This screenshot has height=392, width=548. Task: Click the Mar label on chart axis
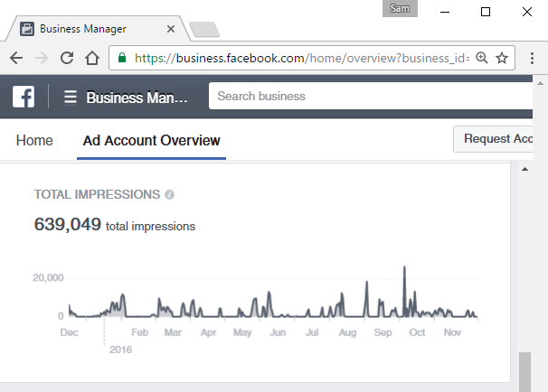173,332
